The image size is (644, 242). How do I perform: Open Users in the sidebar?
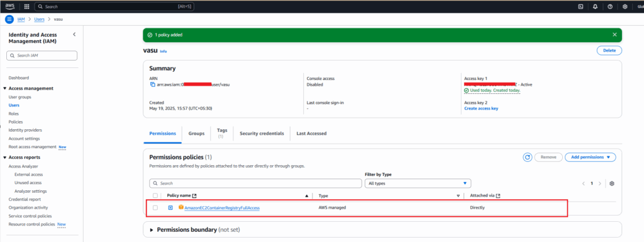click(x=14, y=105)
